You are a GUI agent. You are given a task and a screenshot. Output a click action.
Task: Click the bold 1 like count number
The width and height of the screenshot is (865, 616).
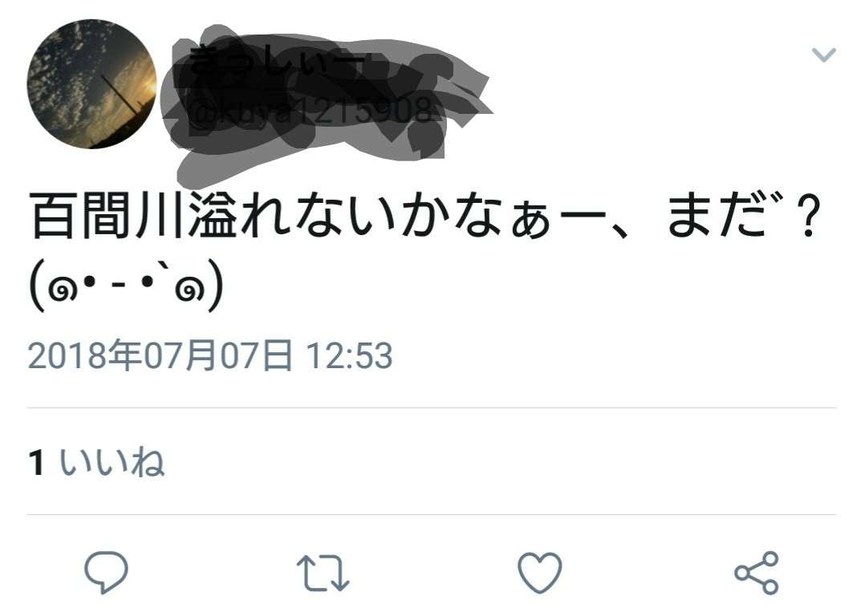pos(36,462)
